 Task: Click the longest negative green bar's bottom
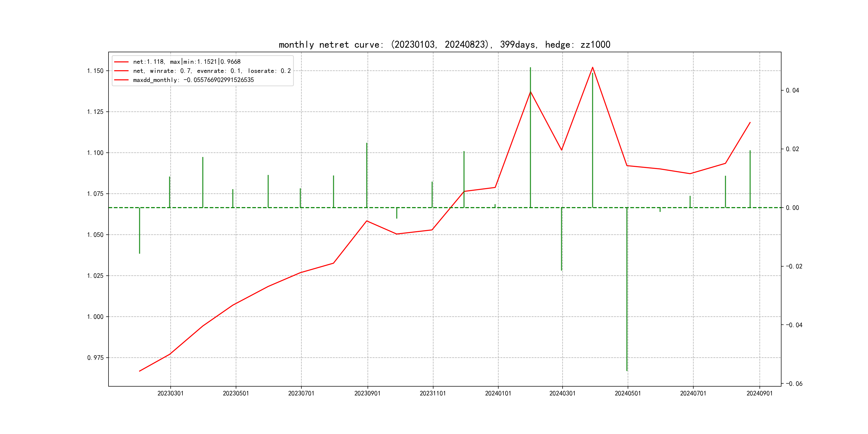[x=627, y=370]
